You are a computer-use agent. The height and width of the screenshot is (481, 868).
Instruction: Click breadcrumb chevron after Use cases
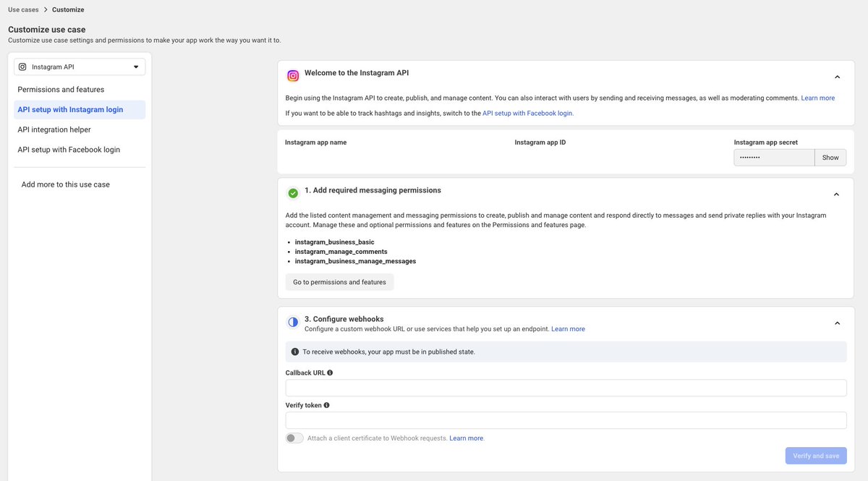tap(46, 9)
